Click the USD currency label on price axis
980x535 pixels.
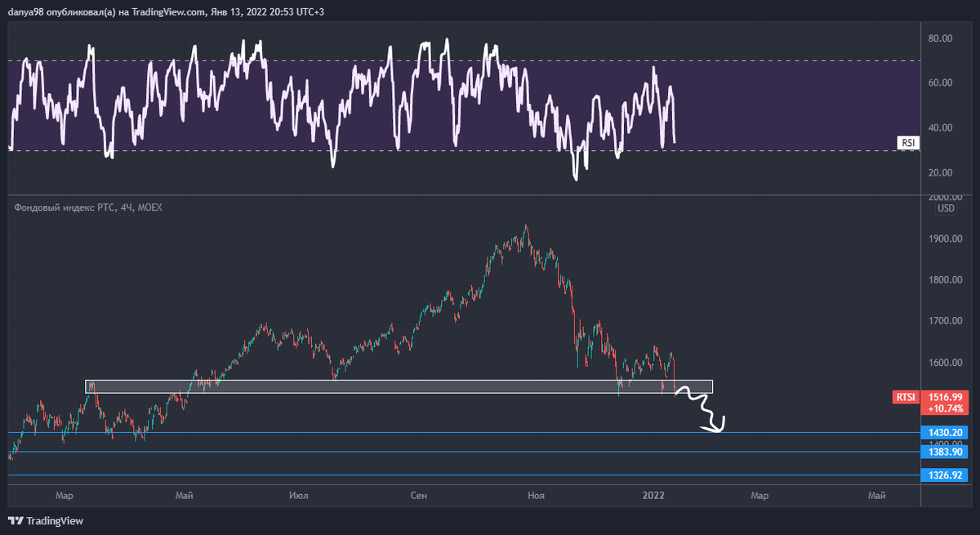[946, 208]
